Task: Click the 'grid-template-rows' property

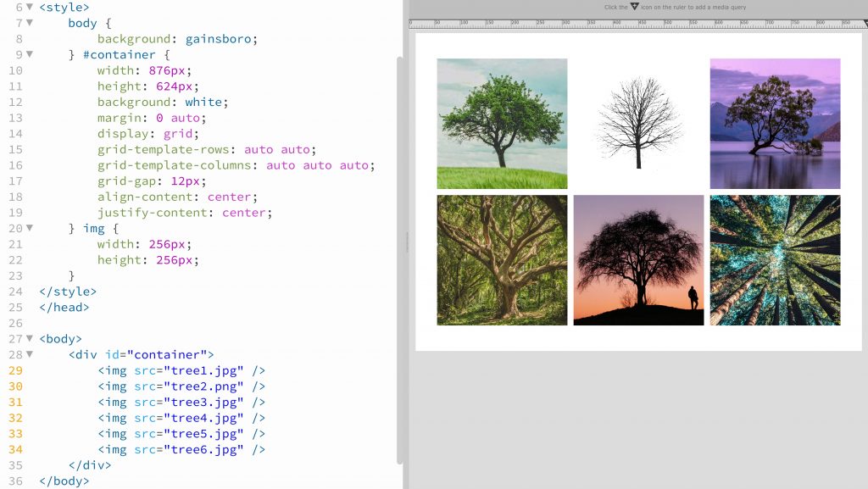Action: point(164,150)
